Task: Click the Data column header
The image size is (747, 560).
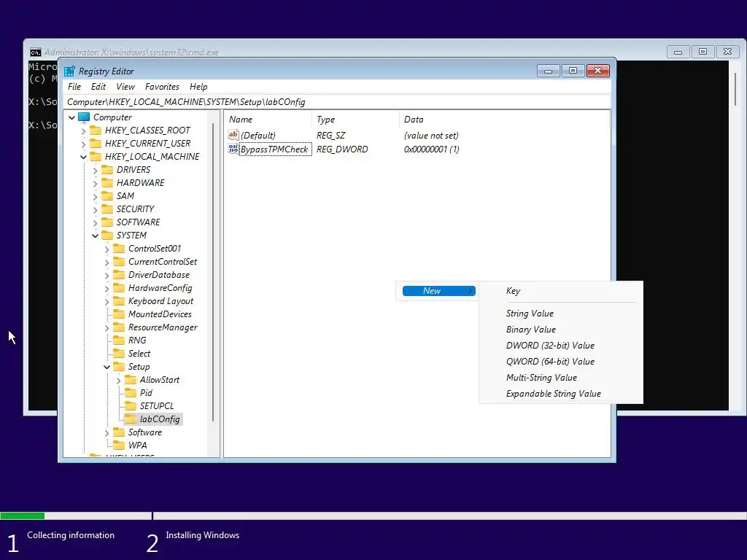Action: coord(504,120)
